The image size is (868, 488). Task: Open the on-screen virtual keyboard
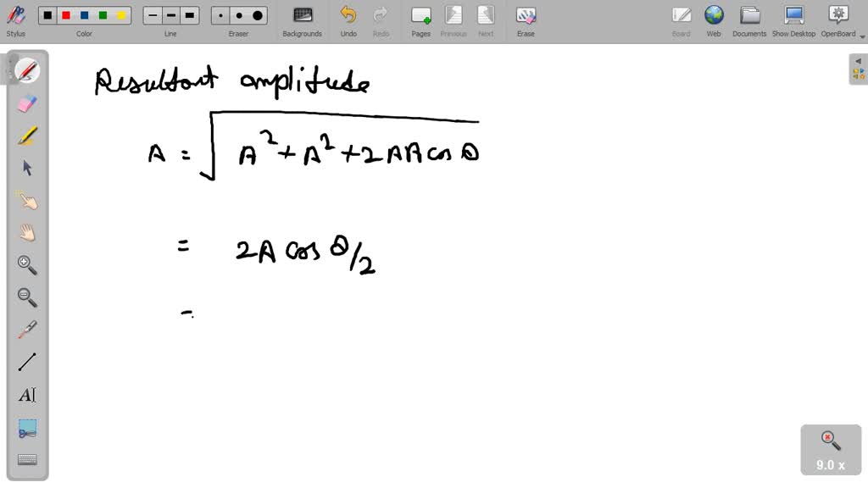25,459
